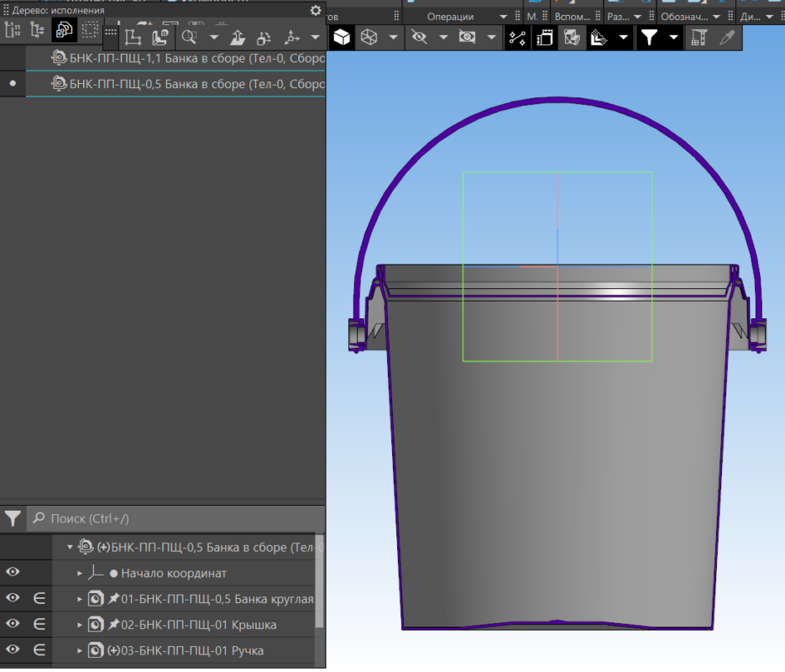Click the sketch polyline icon
Viewport: 785px width, 672px height.
click(x=133, y=38)
